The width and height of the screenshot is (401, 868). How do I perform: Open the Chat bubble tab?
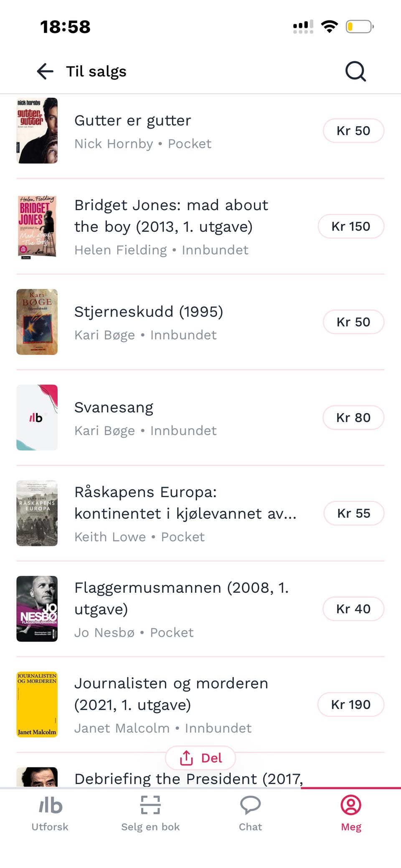coord(251,814)
